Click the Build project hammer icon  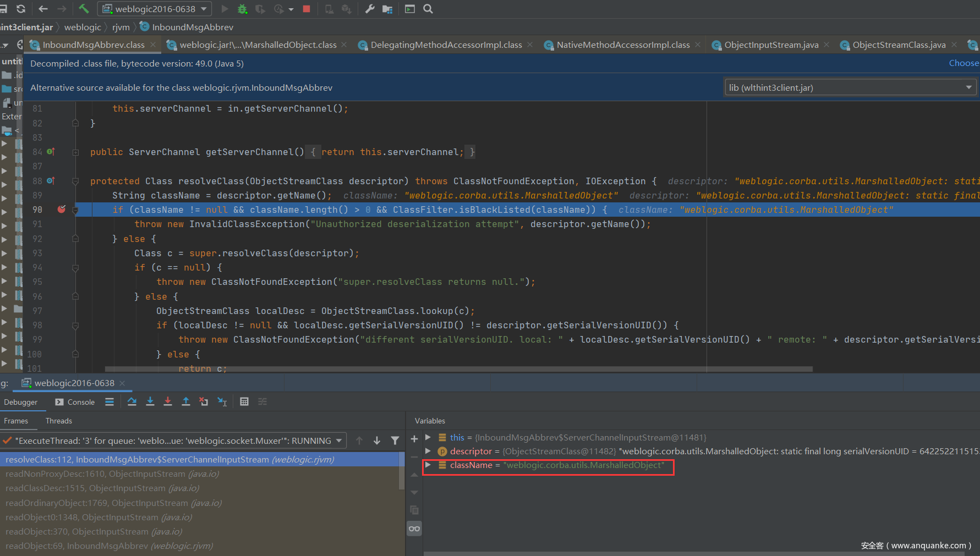pyautogui.click(x=84, y=9)
